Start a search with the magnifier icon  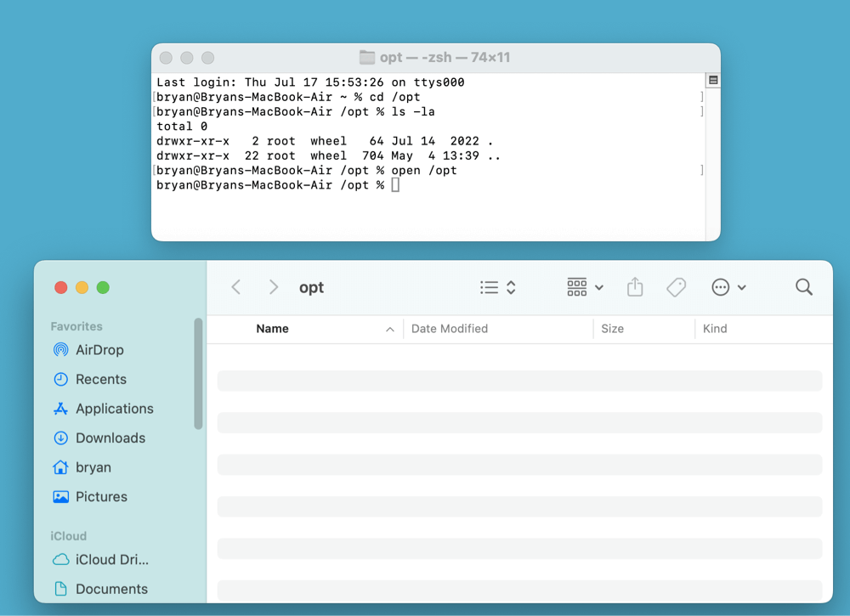(x=803, y=287)
